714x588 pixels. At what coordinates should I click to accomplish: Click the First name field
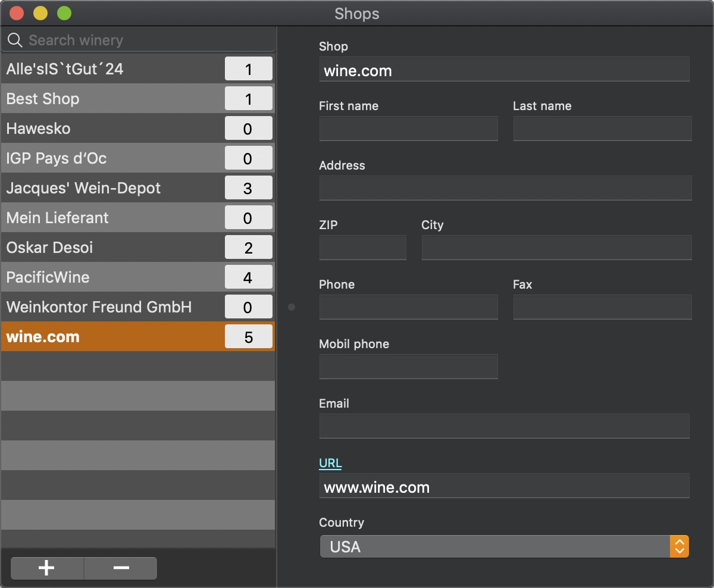click(409, 129)
